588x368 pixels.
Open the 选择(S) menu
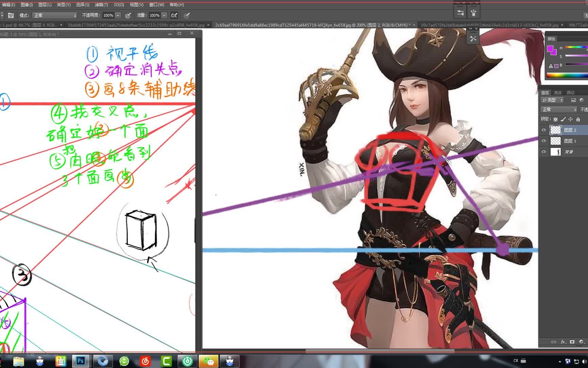[x=82, y=5]
